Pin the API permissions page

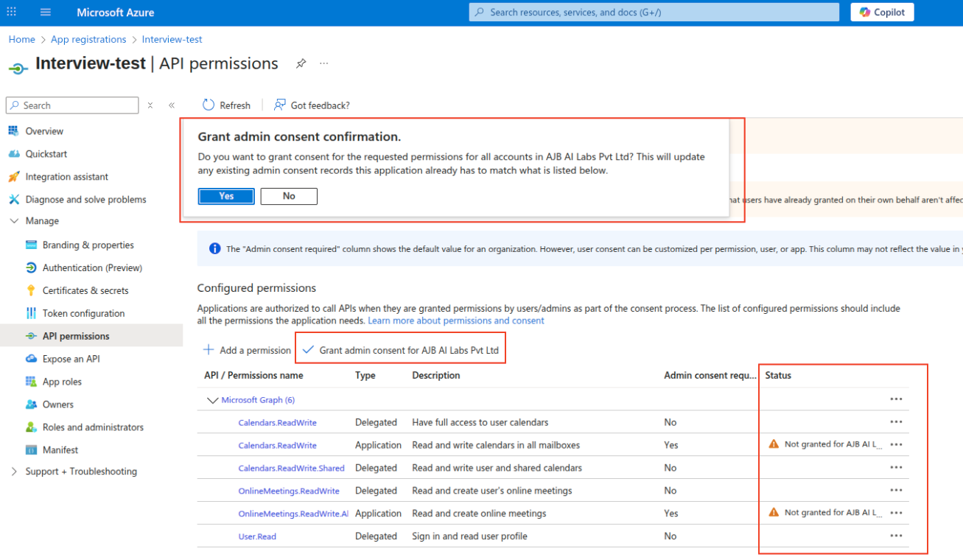point(301,64)
